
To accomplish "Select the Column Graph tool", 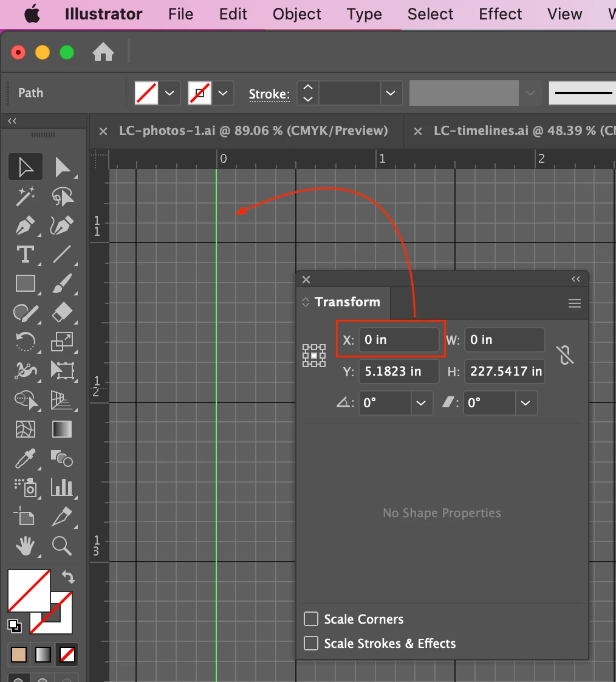I will point(63,487).
